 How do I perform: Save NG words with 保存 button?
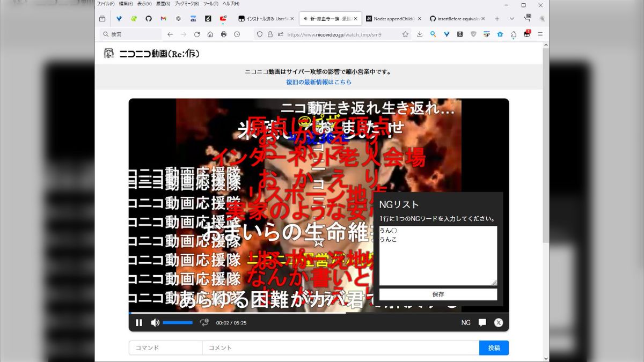pos(437,294)
